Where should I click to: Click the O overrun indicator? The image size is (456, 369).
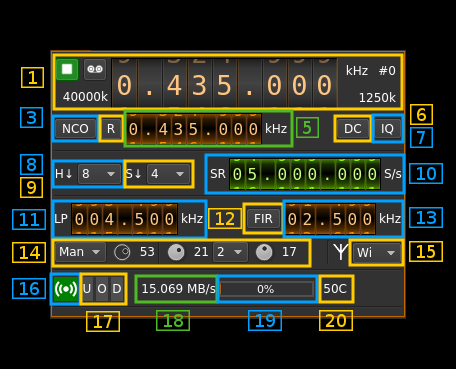pos(102,289)
